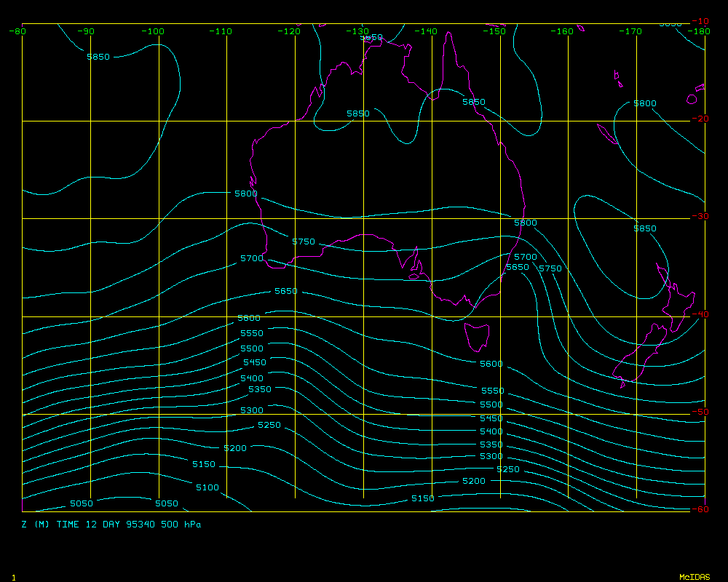Click the red -50 latitude label
Image resolution: width=728 pixels, height=582 pixels.
699,412
